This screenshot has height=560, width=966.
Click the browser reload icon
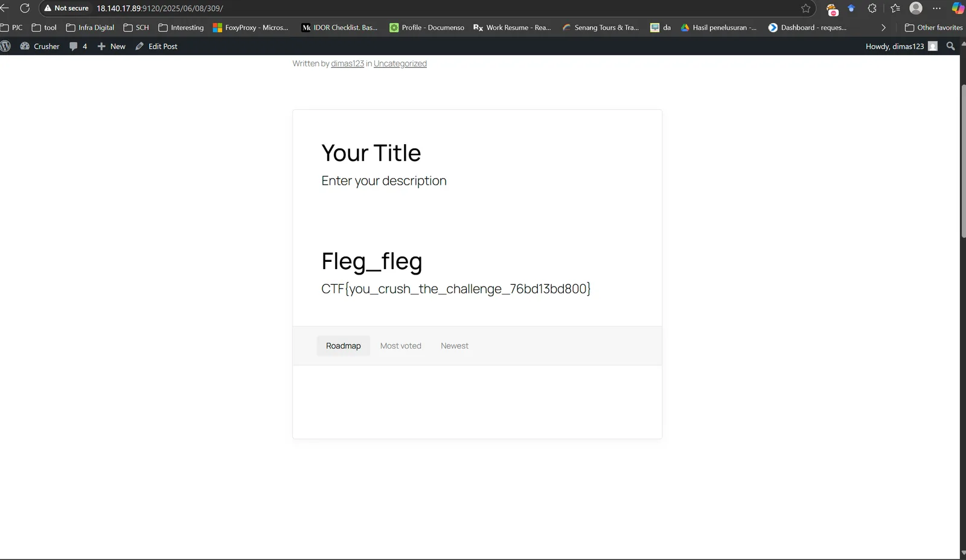pyautogui.click(x=25, y=8)
